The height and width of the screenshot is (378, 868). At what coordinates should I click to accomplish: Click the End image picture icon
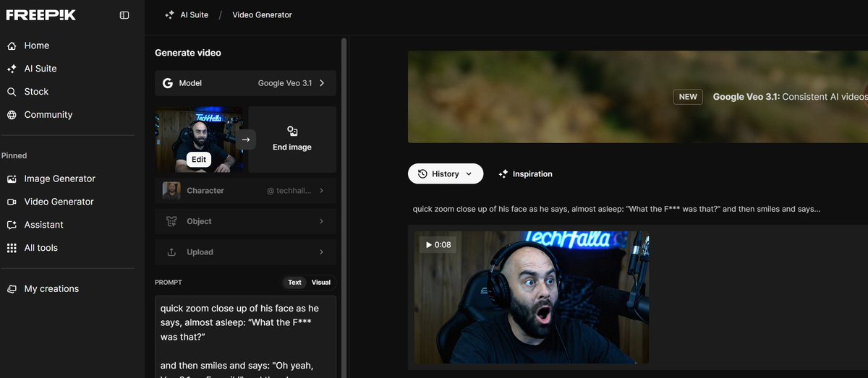coord(292,131)
